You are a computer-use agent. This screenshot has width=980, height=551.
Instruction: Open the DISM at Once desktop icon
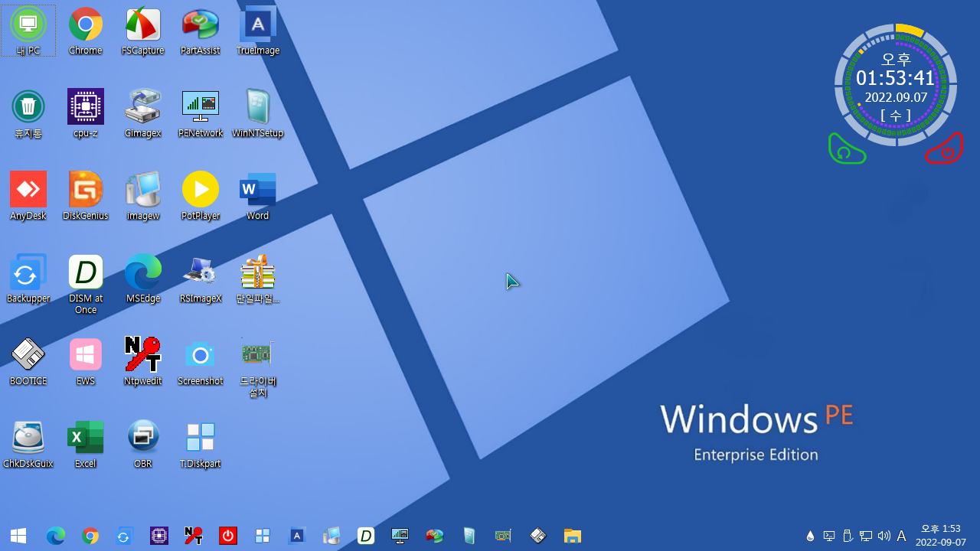tap(86, 284)
